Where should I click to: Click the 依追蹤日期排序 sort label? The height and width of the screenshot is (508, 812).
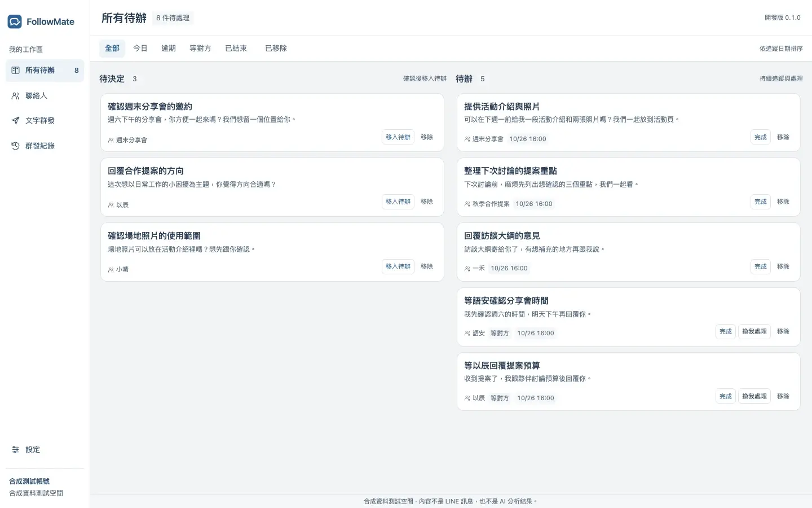point(781,49)
